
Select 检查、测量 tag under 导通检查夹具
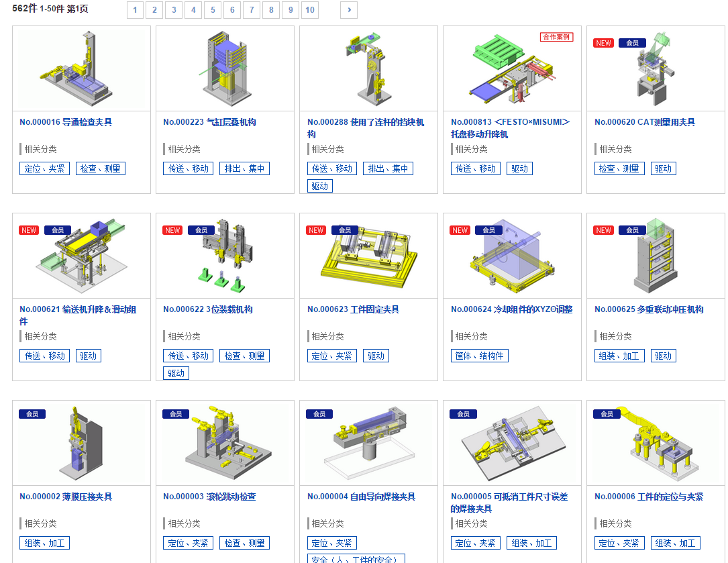[x=101, y=168]
